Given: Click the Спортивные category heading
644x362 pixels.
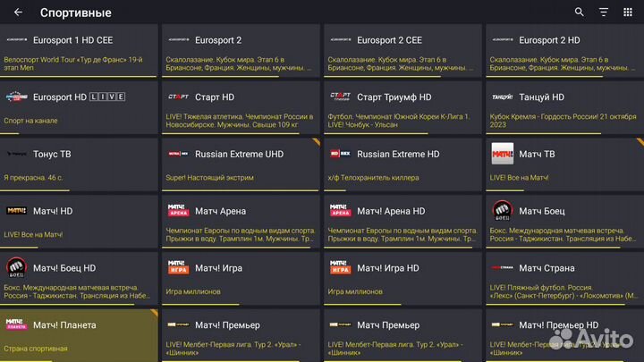Looking at the screenshot, I should [75, 13].
